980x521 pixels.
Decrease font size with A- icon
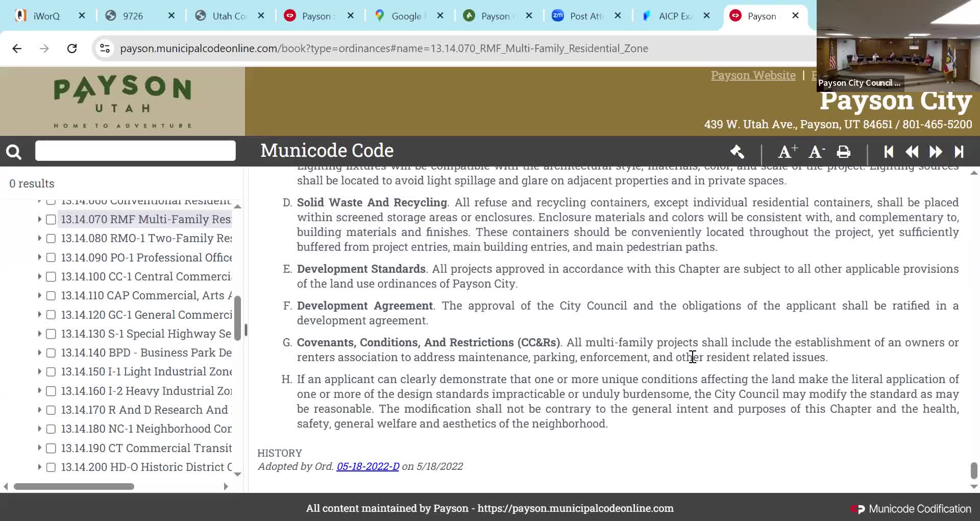click(817, 152)
